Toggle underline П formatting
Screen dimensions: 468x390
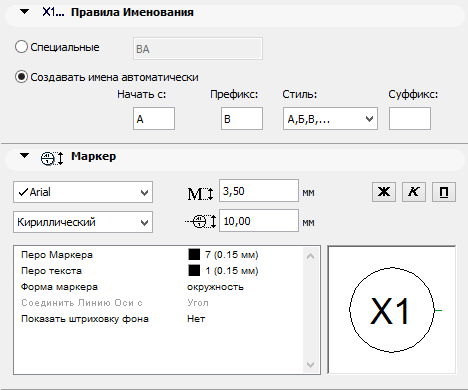(444, 192)
